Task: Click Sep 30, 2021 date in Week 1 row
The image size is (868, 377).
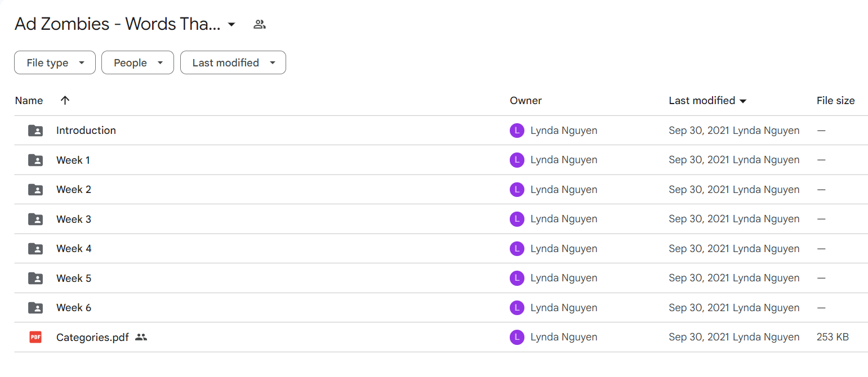Action: click(x=699, y=160)
